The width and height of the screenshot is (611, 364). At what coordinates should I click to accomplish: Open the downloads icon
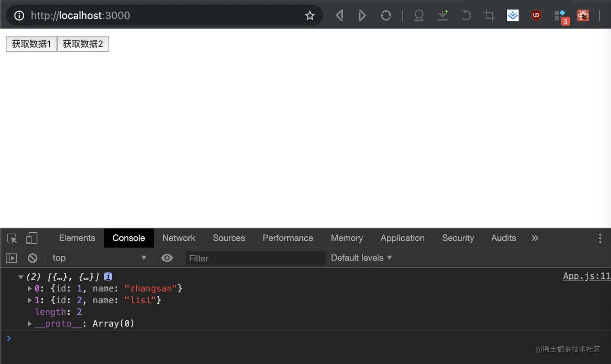coord(442,16)
